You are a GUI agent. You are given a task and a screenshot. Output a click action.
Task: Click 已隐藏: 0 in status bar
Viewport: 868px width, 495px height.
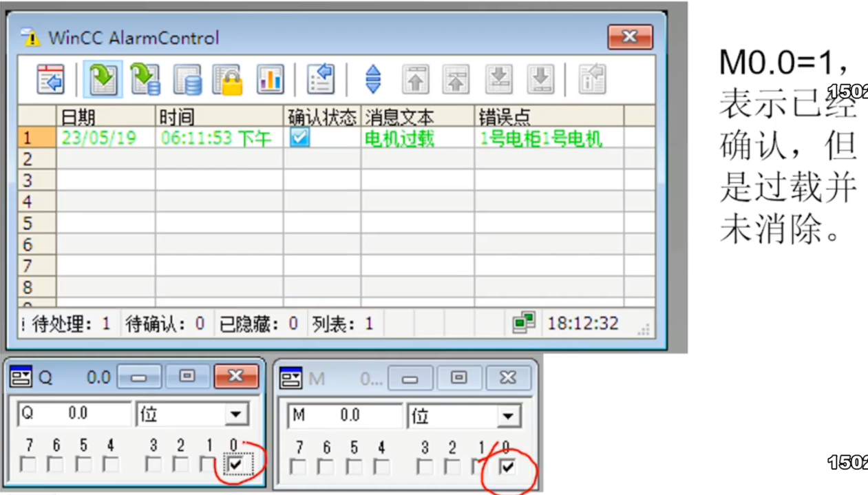click(x=258, y=324)
